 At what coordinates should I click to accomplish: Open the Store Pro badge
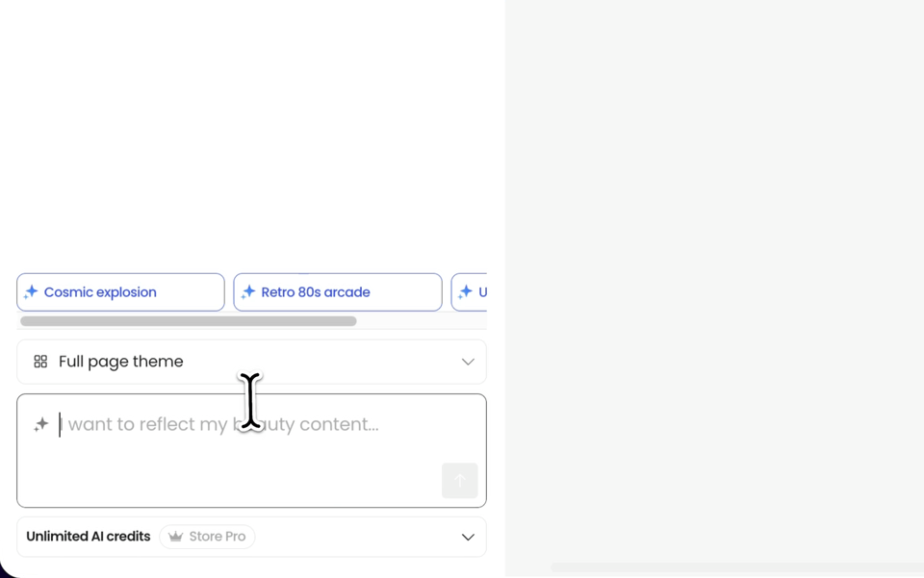click(x=207, y=537)
